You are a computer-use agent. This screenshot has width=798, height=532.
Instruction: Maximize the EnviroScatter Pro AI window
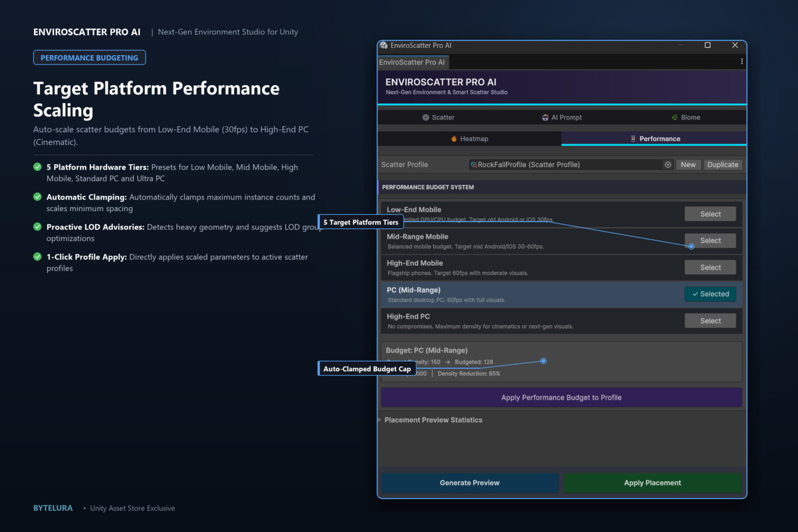point(708,45)
